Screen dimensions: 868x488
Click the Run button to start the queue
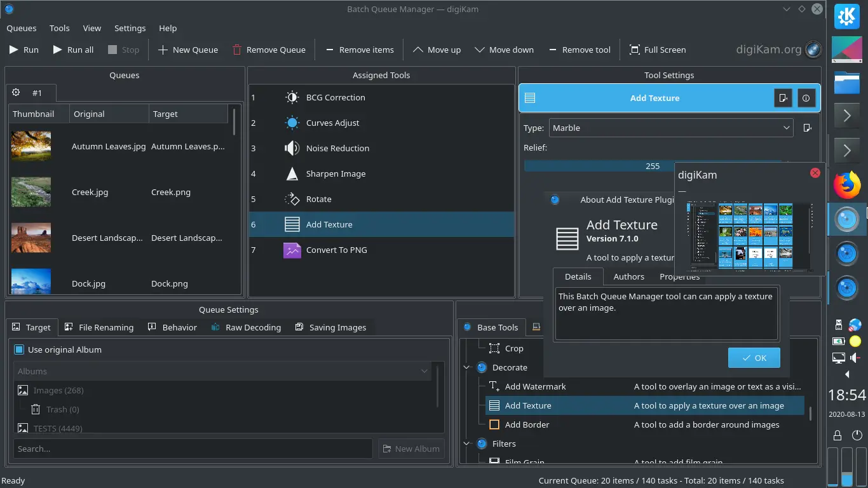pos(24,50)
